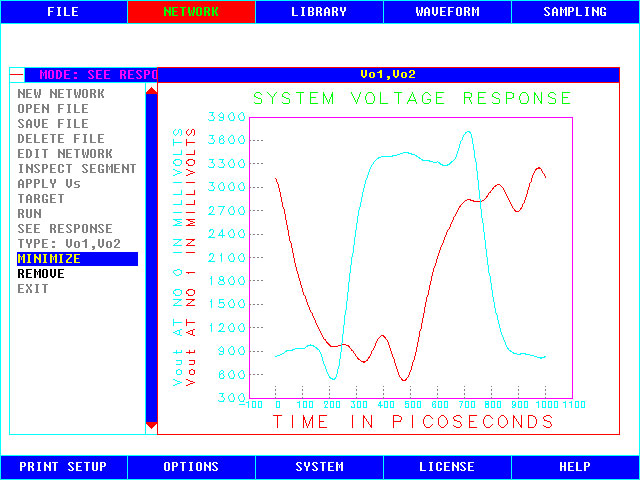Click the 3900 y-axis value
The width and height of the screenshot is (640, 480).
pyautogui.click(x=227, y=117)
